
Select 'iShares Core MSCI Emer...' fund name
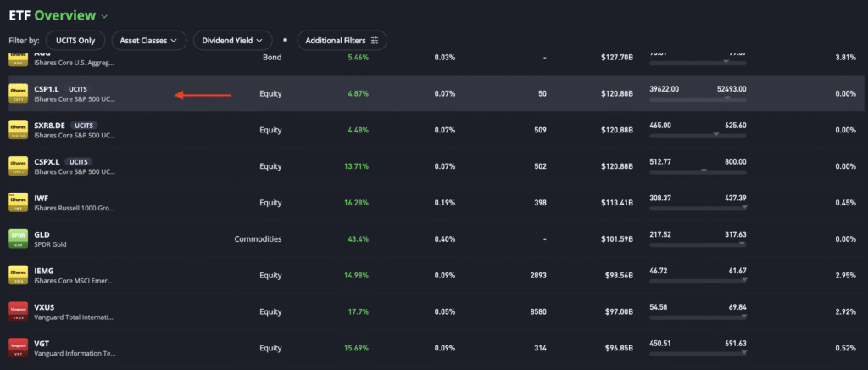click(75, 281)
